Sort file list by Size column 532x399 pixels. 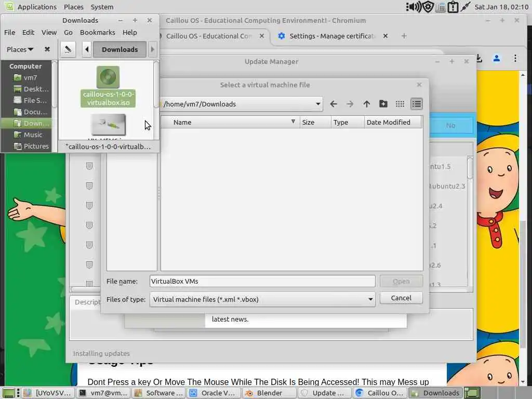[x=315, y=122]
